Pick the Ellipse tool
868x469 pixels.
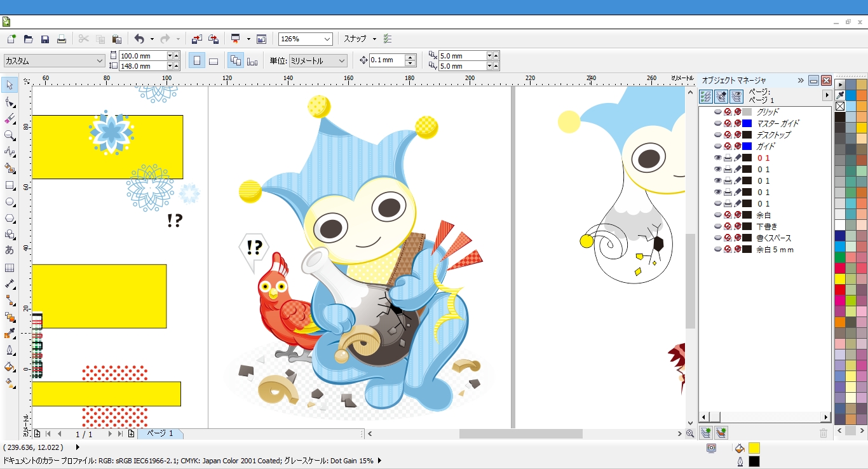pyautogui.click(x=10, y=202)
